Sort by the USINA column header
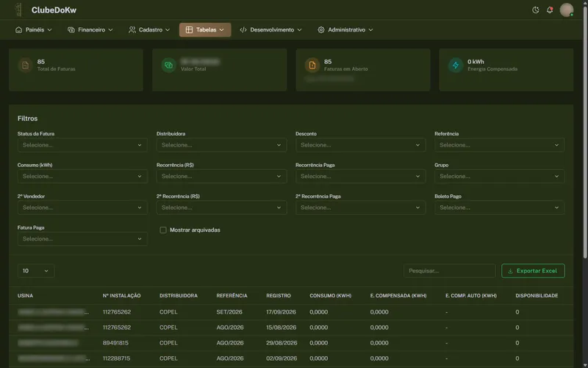 click(25, 296)
